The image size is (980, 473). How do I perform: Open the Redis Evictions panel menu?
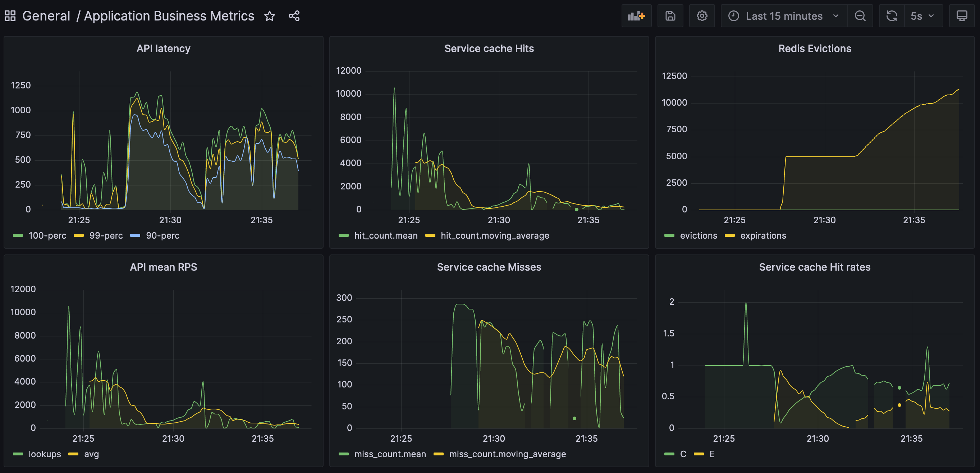(x=815, y=49)
